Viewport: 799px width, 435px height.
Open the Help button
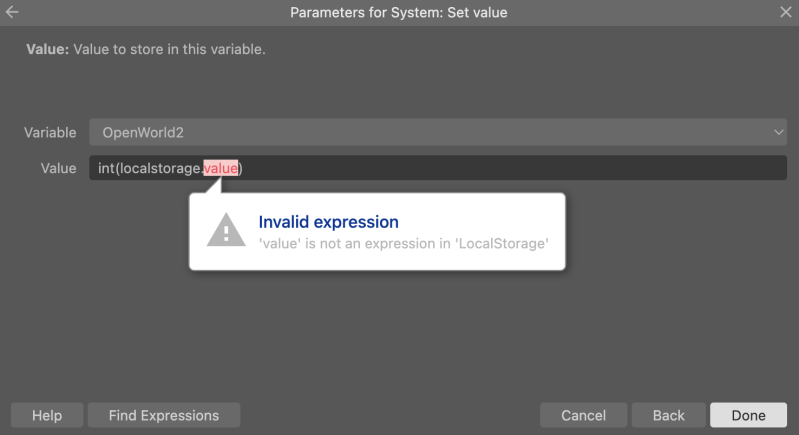point(47,415)
